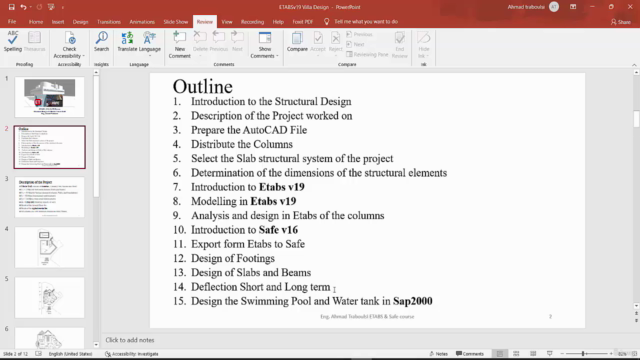The image size is (640, 360).
Task: Click the main editor scroll down arrow
Action: tap(636, 306)
